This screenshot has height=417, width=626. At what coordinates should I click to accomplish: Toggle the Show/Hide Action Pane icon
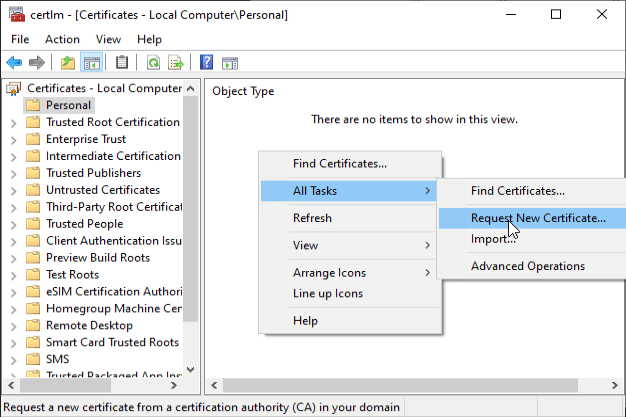(229, 62)
